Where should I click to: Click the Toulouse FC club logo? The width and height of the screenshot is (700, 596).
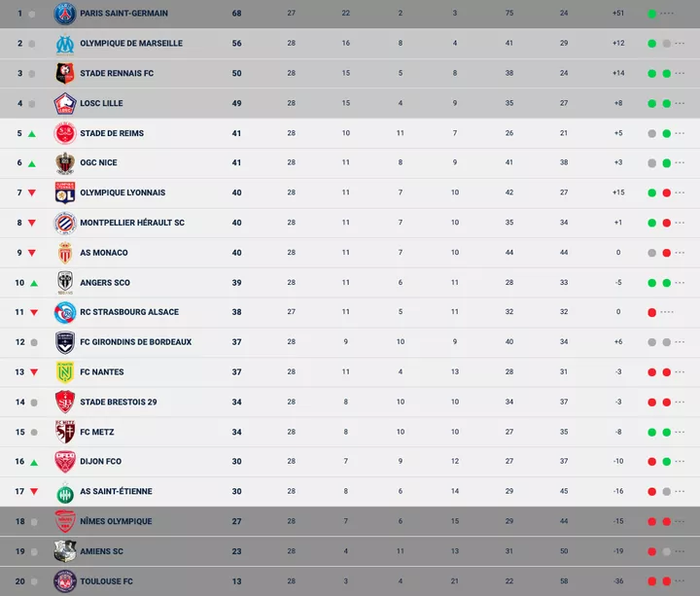pos(65,581)
